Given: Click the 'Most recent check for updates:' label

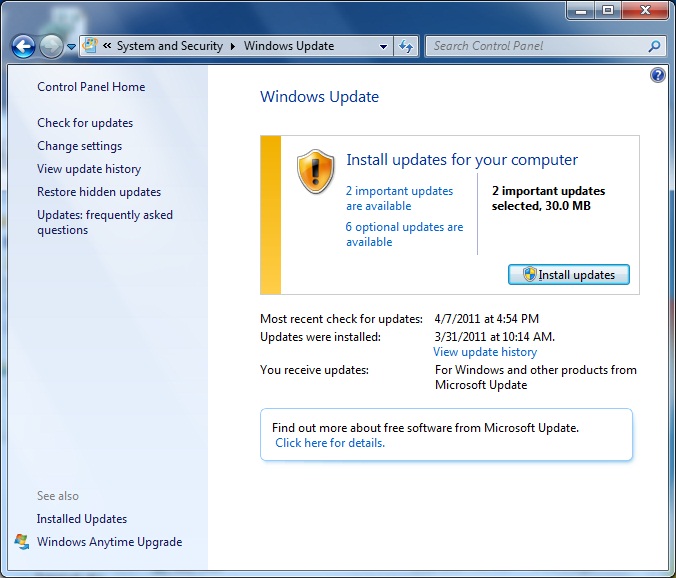Looking at the screenshot, I should pos(341,319).
